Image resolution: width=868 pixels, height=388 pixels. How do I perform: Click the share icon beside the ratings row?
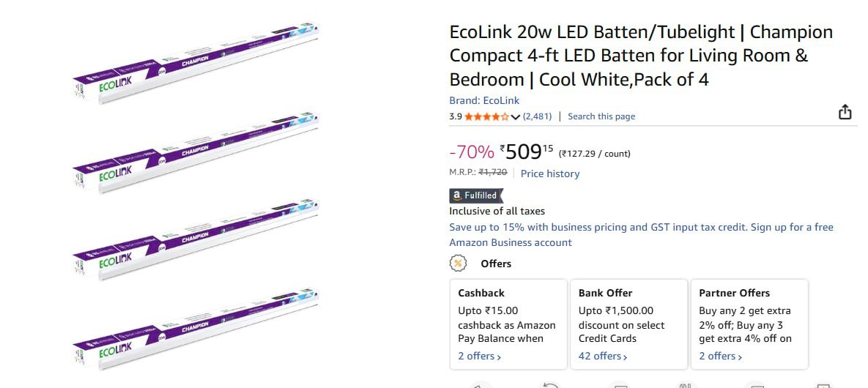tap(845, 112)
